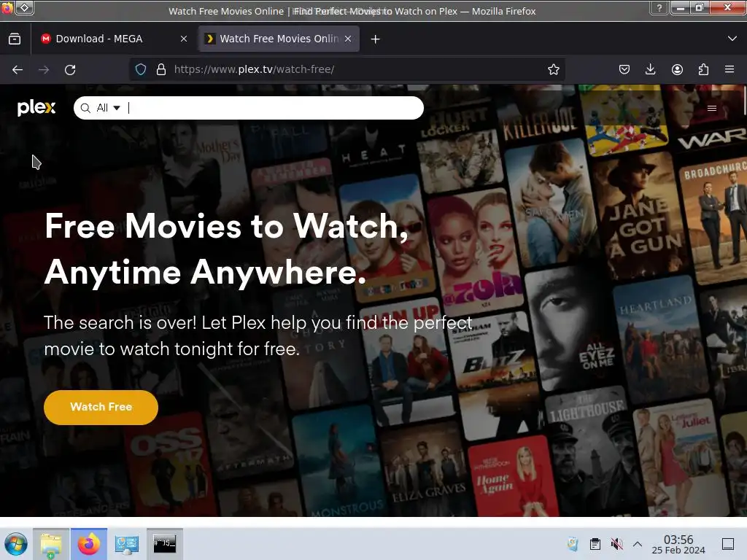Open the Plex hamburger menu
The height and width of the screenshot is (560, 747).
pos(712,108)
